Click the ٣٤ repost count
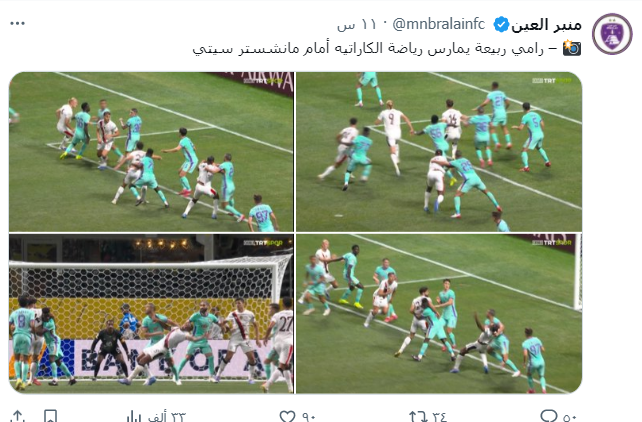This screenshot has width=642, height=422. tap(439, 417)
